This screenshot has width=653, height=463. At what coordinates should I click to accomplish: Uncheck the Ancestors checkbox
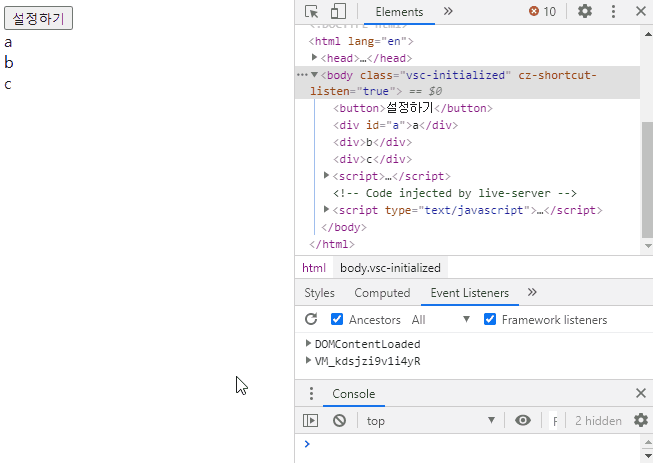pos(337,319)
